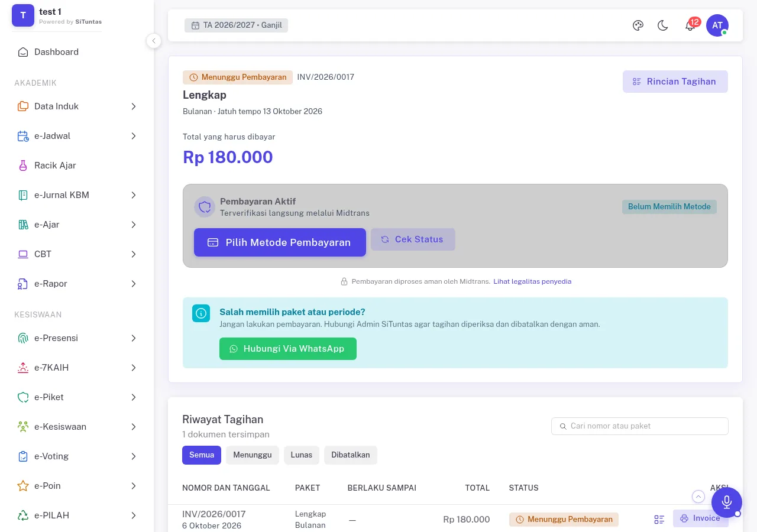Expand e-Presensi chevron
Image resolution: width=757 pixels, height=532 pixels.
pyautogui.click(x=134, y=338)
